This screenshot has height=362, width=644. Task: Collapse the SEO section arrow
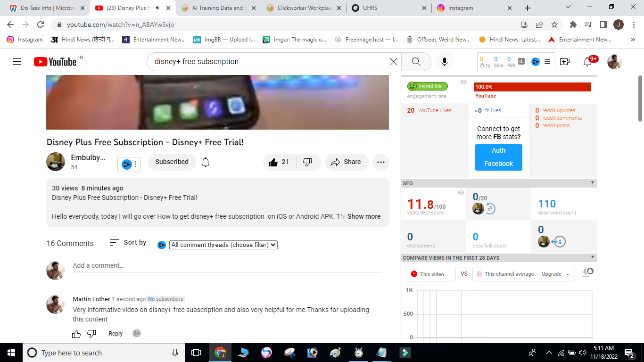[x=593, y=183]
